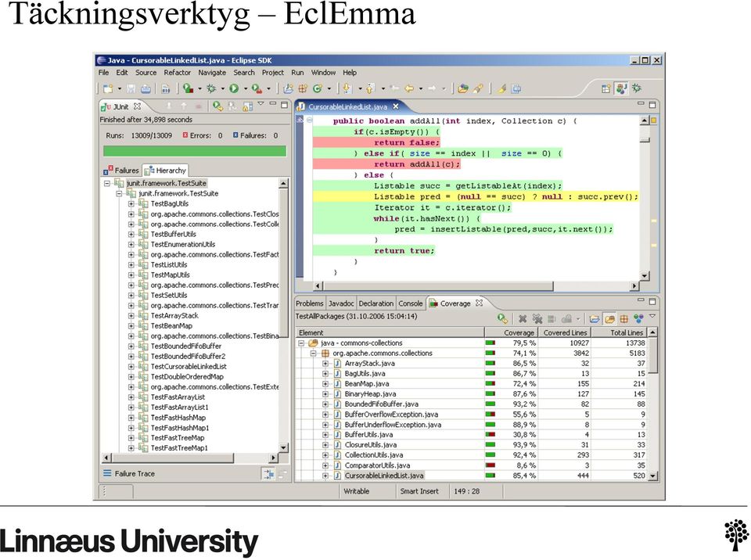Click the editor horizontal scrollbar

[x=438, y=286]
